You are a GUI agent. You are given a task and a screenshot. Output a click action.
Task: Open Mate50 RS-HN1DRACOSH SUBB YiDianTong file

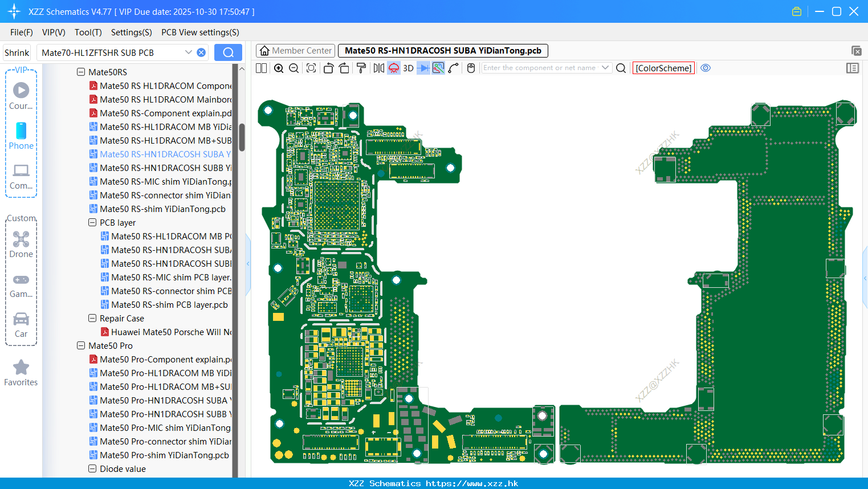[161, 168]
